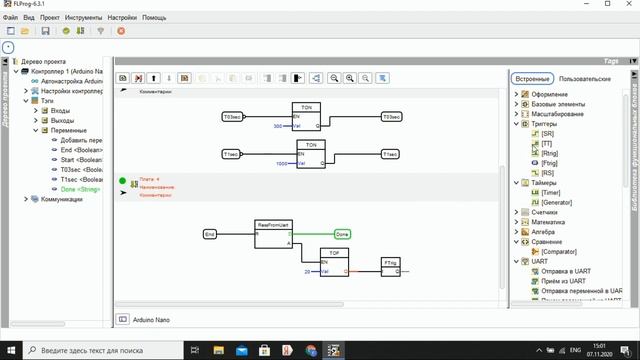This screenshot has width=640, height=360.
Task: Click the green check verify project icon
Action: (66, 31)
